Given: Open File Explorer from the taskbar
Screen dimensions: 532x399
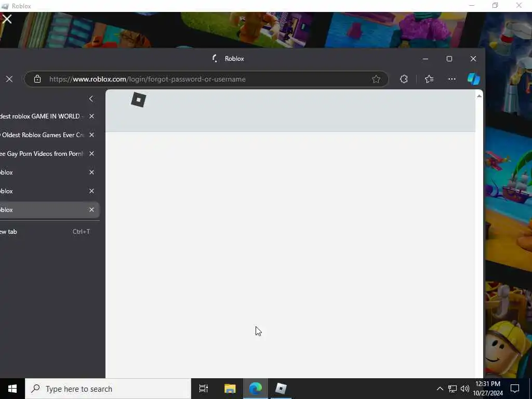Looking at the screenshot, I should click(230, 389).
